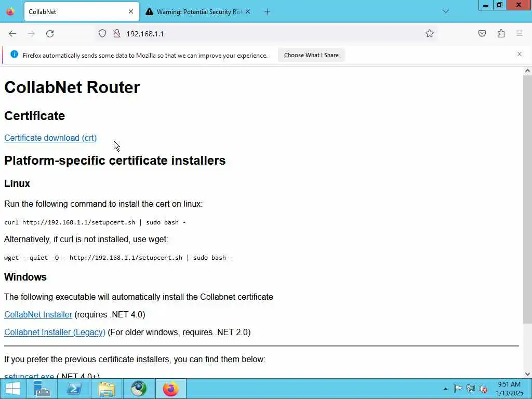
Task: Click the Choose What I Share button
Action: 311,55
